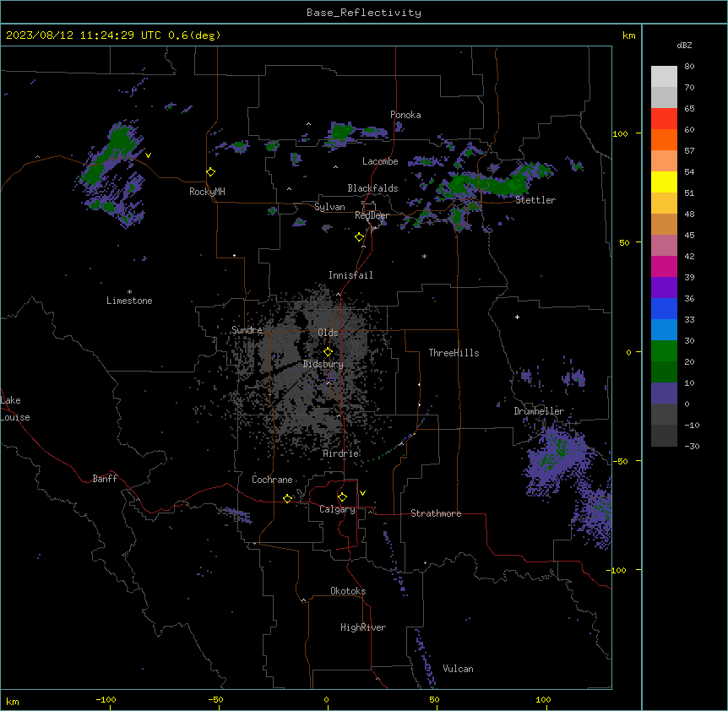This screenshot has width=728, height=711.
Task: Select the yellow diamond marker below Cochrane
Action: tap(287, 498)
